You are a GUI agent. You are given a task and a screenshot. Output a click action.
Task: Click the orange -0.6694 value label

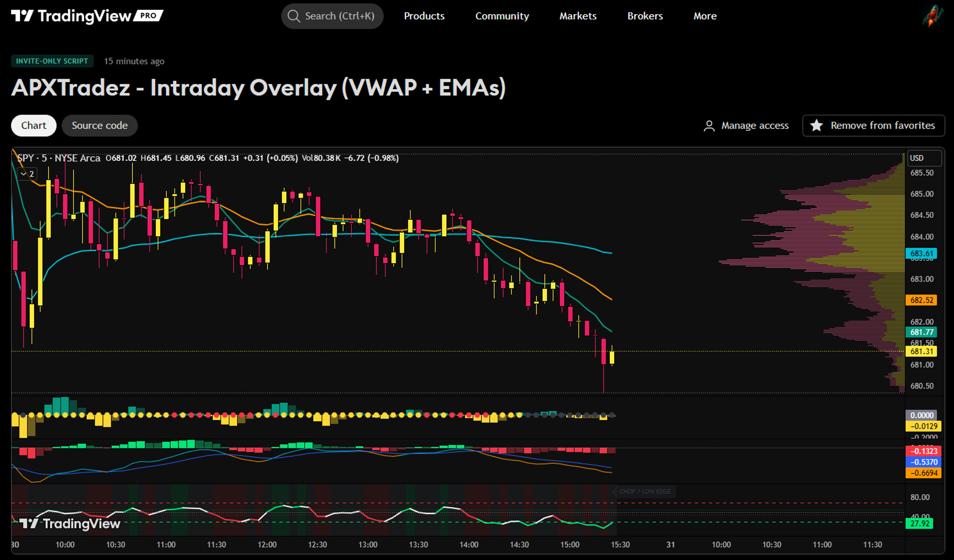coord(924,473)
